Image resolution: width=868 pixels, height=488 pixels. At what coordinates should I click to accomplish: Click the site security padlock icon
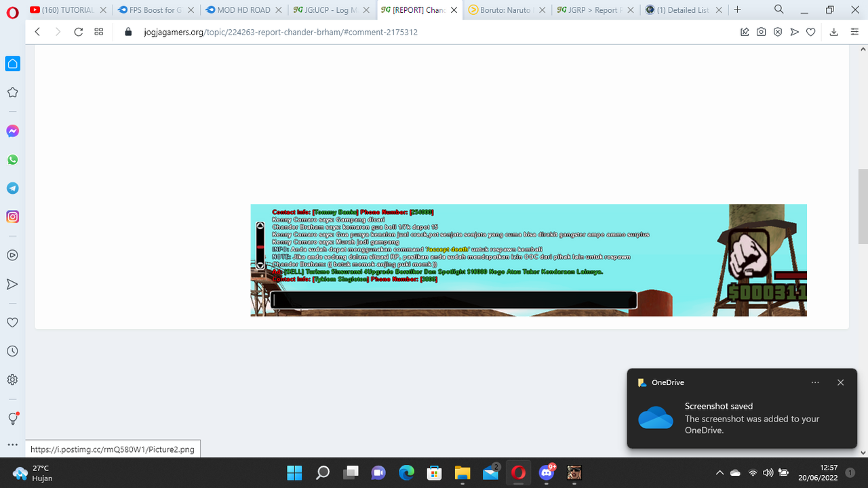point(128,32)
